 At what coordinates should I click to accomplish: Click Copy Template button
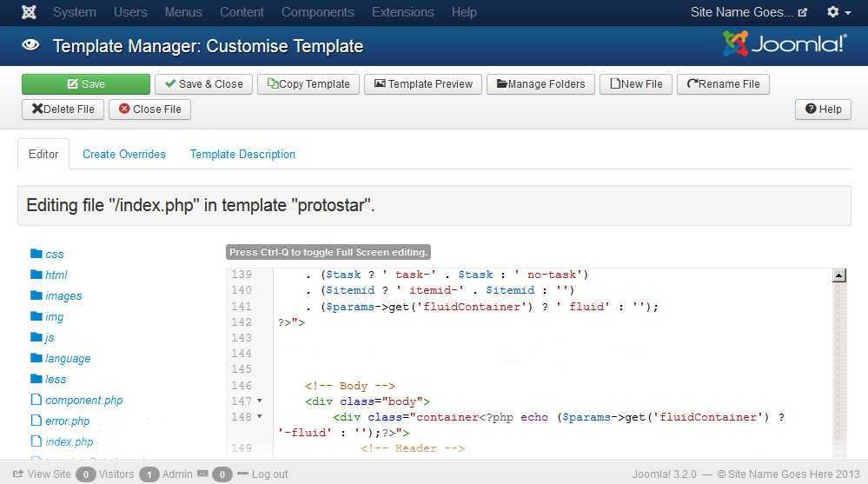coord(308,84)
